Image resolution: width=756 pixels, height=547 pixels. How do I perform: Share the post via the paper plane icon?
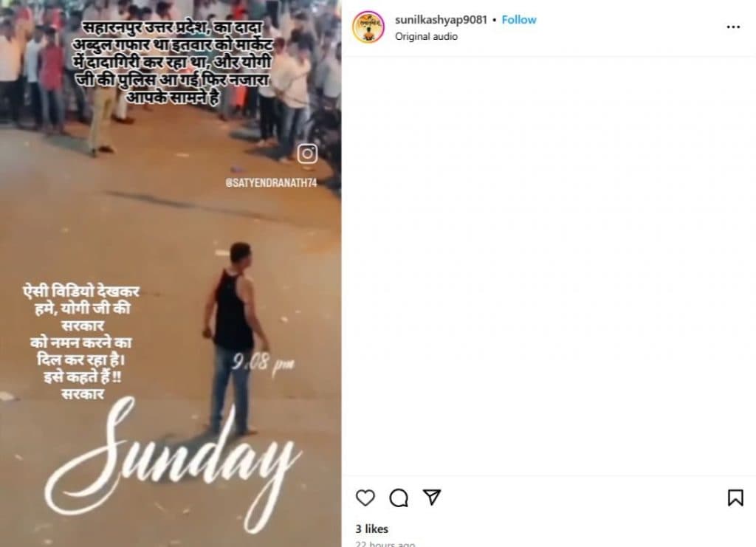coord(431,497)
